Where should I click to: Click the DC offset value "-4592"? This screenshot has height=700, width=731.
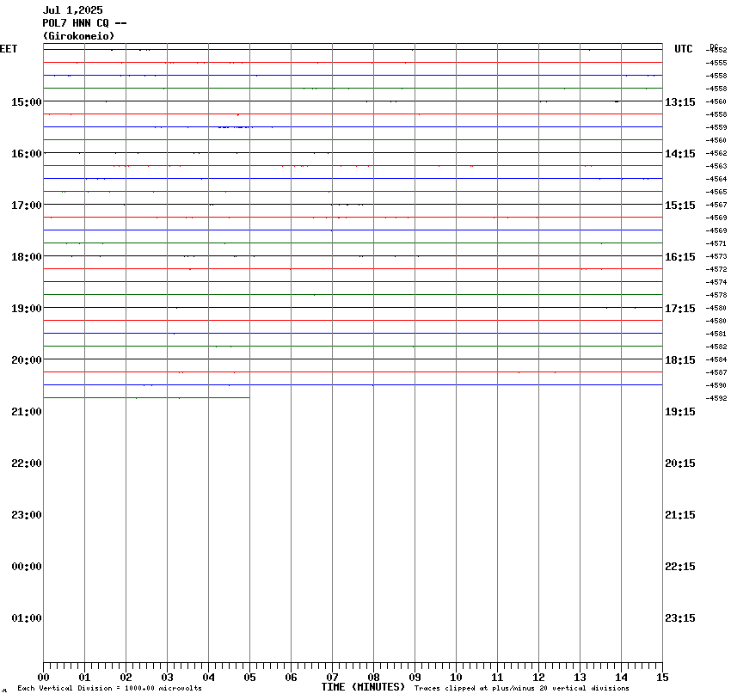(x=716, y=398)
